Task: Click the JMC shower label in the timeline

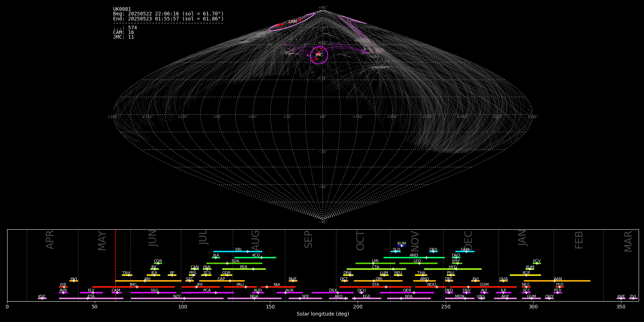Action: point(133,285)
